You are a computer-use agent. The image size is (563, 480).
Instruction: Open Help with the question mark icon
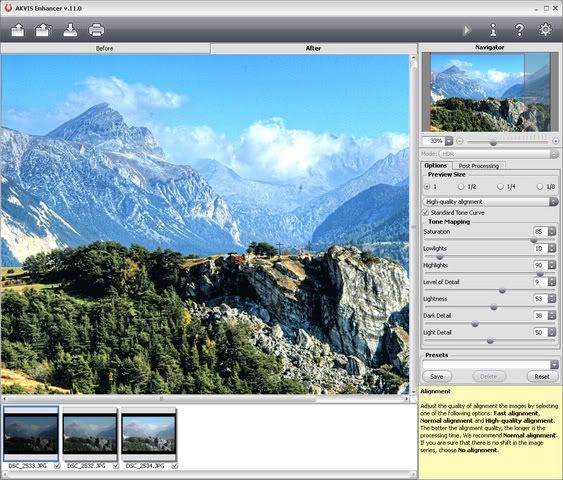[519, 30]
